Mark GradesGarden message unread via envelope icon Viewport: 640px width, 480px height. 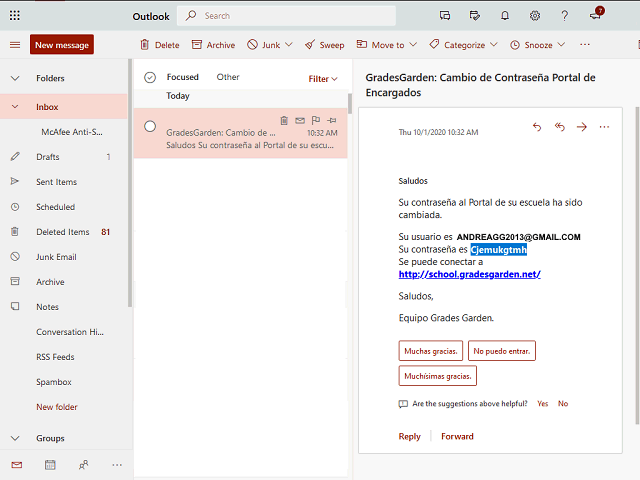(x=300, y=120)
